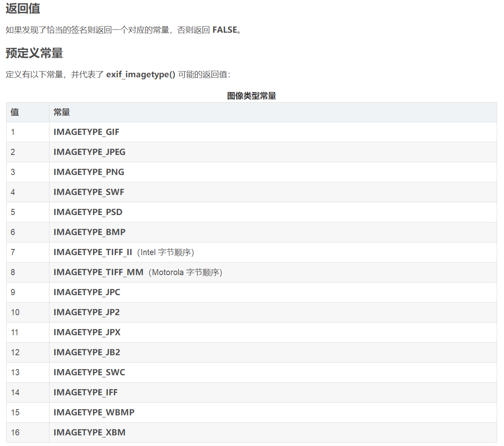Select the IMAGETYPE_SWF constant

(89, 192)
